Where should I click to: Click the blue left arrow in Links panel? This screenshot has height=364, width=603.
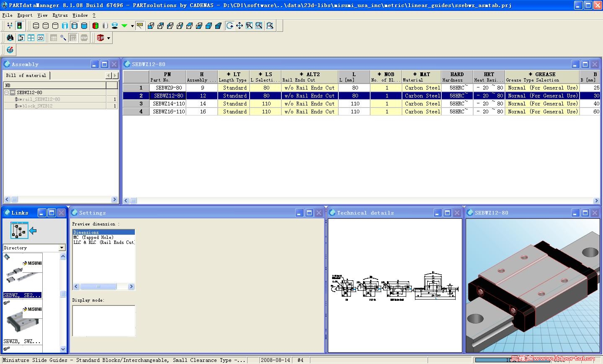(33, 230)
